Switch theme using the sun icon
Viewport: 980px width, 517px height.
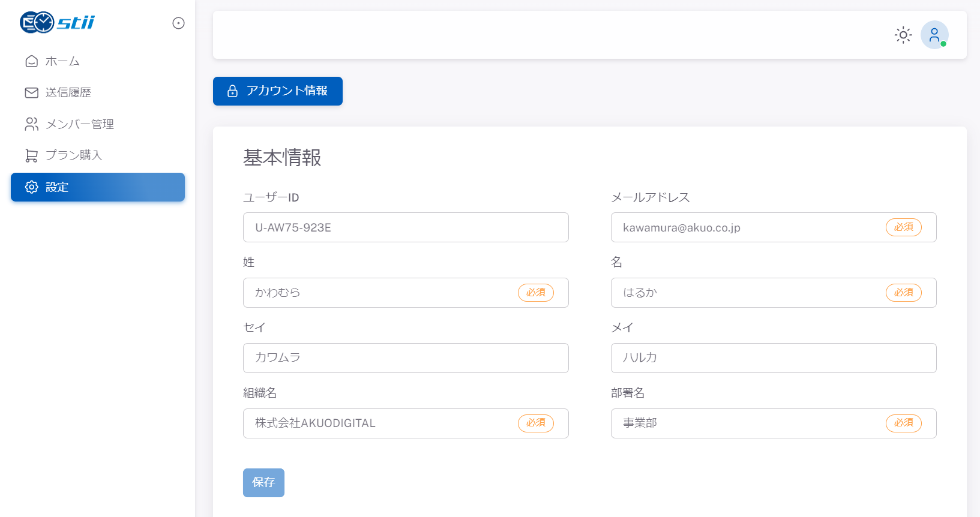point(903,35)
